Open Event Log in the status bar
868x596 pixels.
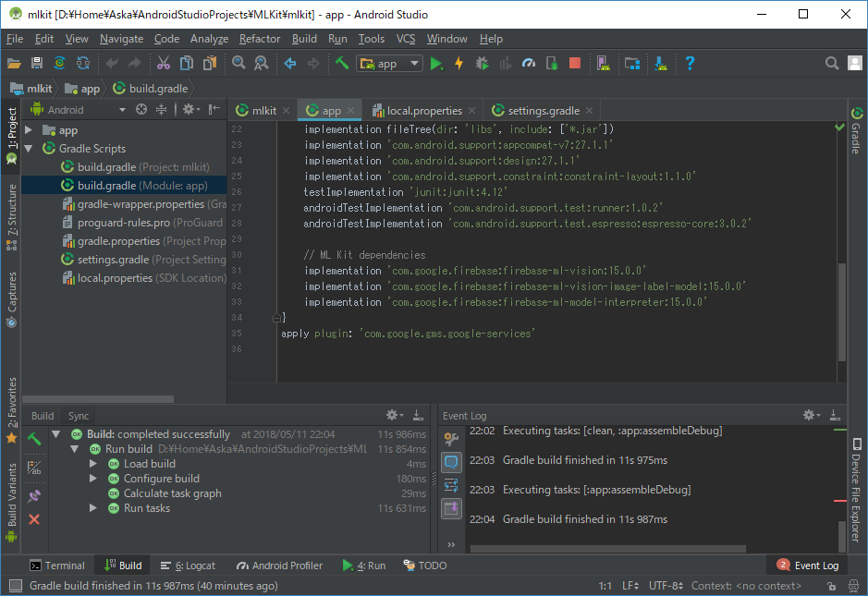pyautogui.click(x=808, y=566)
